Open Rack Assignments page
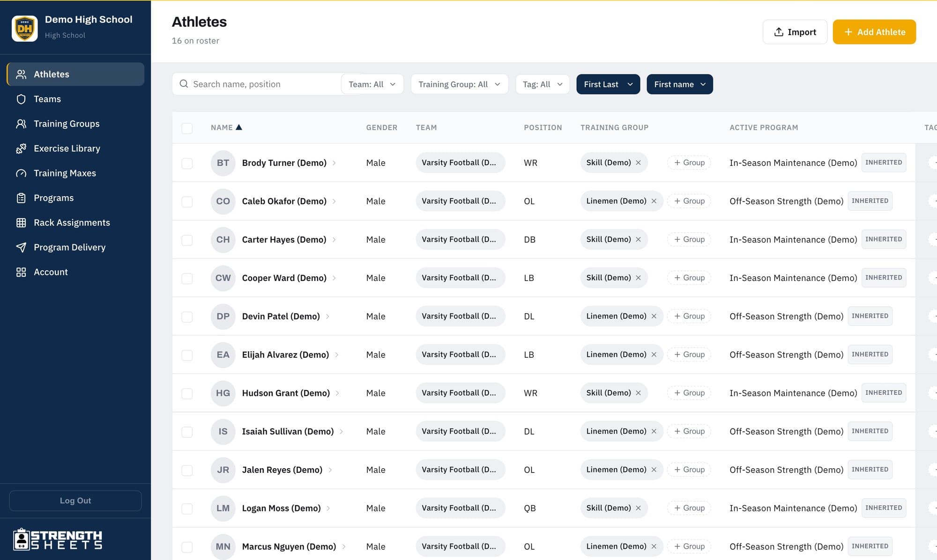Screen dimensions: 937x560 [75, 223]
